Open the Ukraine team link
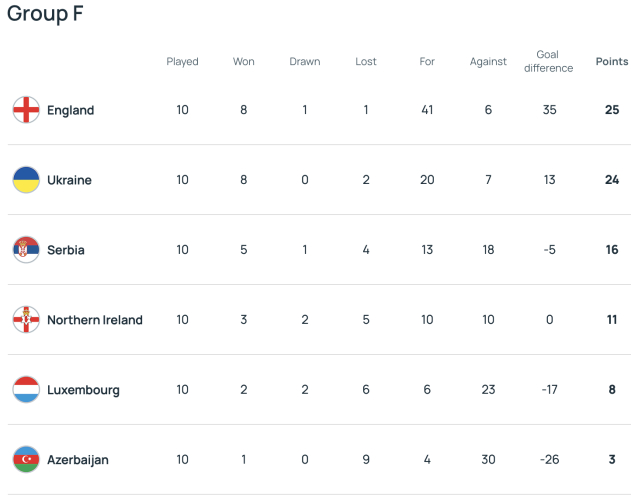The image size is (631, 500). [69, 180]
